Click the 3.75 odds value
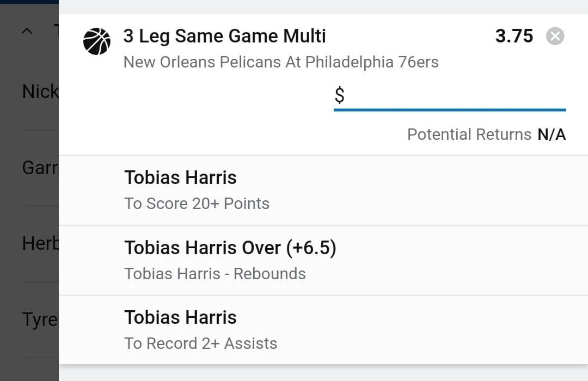The height and width of the screenshot is (381, 588). [x=513, y=36]
